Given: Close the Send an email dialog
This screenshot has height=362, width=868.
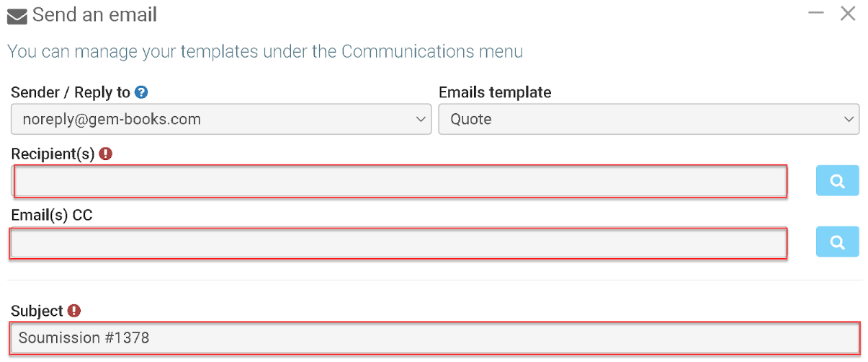Looking at the screenshot, I should click(848, 13).
